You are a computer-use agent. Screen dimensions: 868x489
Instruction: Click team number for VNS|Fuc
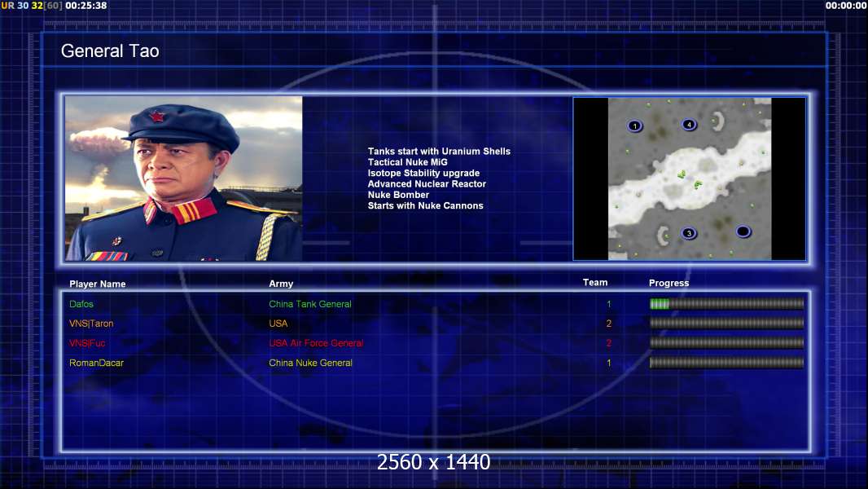[609, 343]
